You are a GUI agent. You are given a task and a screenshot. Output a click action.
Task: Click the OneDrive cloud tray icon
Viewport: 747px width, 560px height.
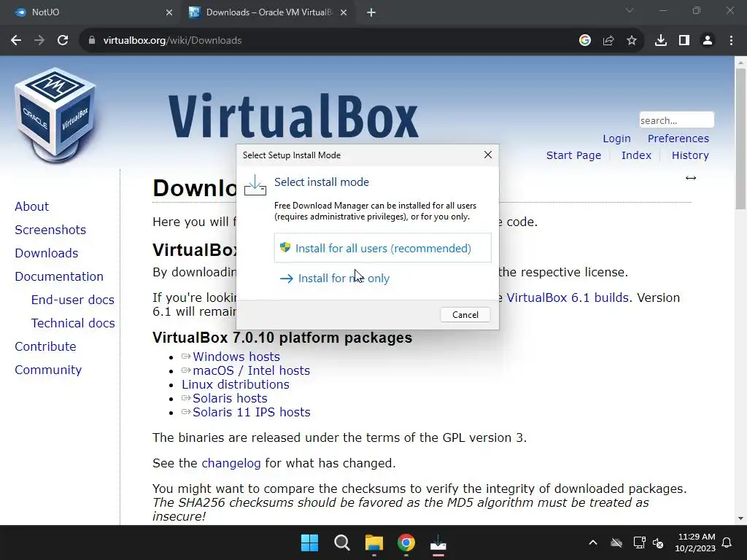[x=616, y=542]
